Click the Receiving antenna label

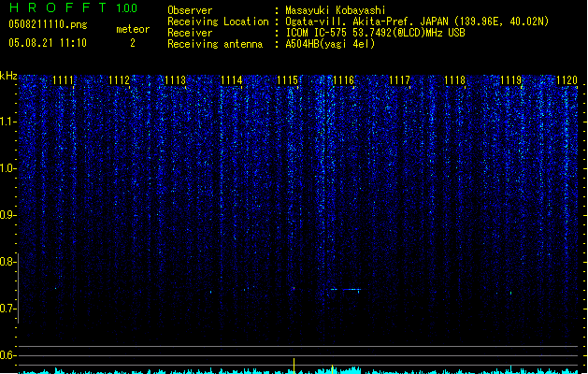click(215, 44)
